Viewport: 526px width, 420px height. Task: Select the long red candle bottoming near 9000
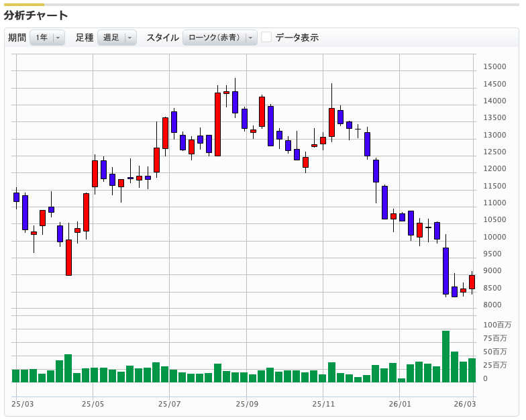click(68, 257)
